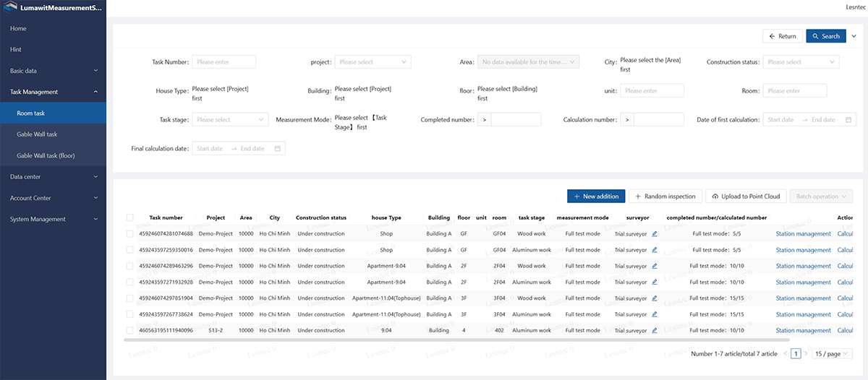Click the LumawitMeasurement logo icon
Viewport: 868px width, 380px height.
(x=10, y=8)
